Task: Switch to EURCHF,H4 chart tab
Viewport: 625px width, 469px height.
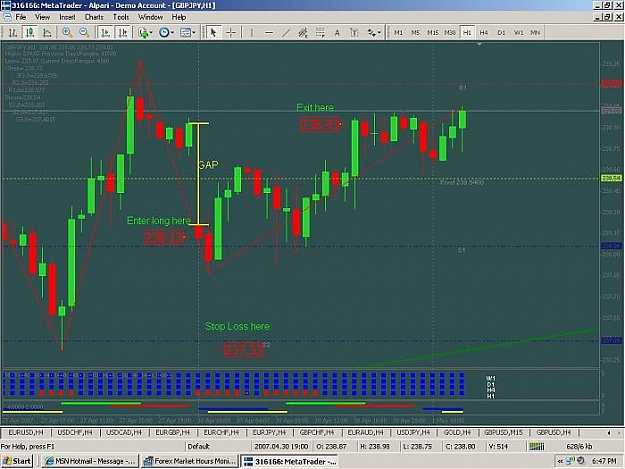Action: [x=221, y=432]
